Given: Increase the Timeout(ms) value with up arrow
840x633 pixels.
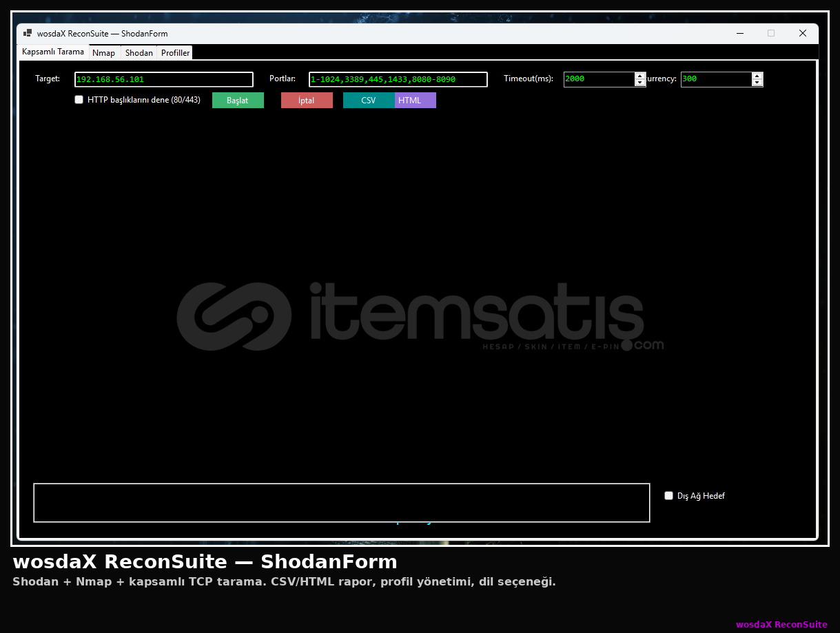Looking at the screenshot, I should click(x=640, y=76).
